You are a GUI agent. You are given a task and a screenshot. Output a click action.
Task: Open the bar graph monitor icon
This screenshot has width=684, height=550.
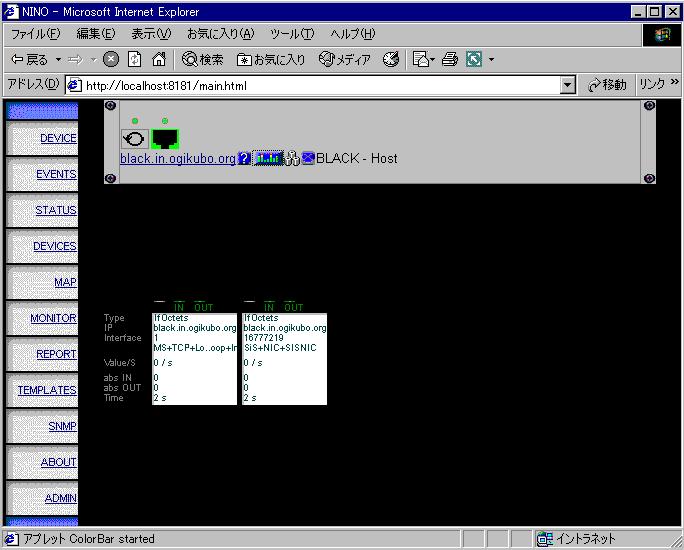(x=267, y=158)
